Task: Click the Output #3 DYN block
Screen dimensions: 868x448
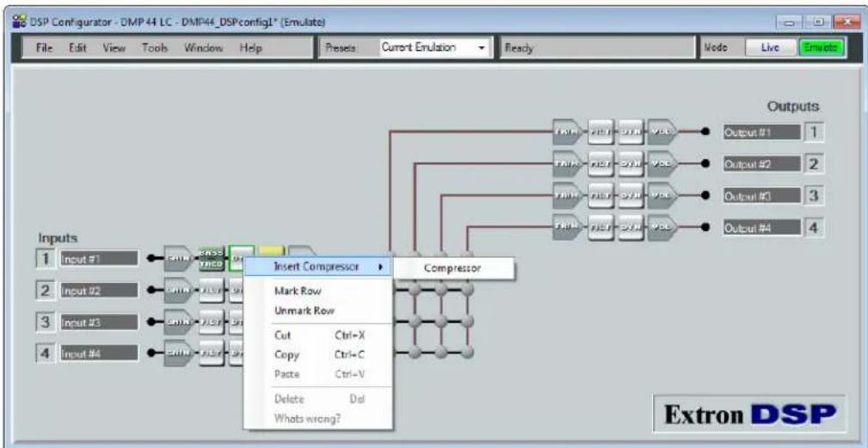Action: coord(631,195)
